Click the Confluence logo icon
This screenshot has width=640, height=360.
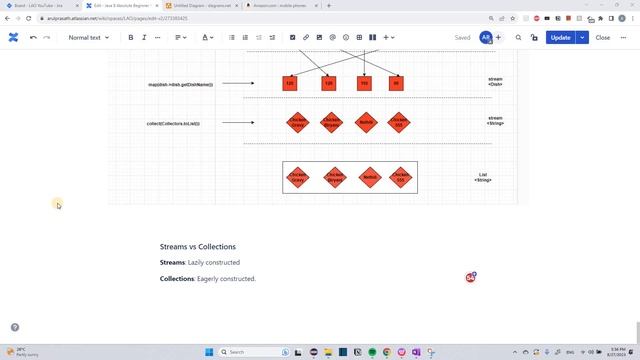tap(13, 38)
